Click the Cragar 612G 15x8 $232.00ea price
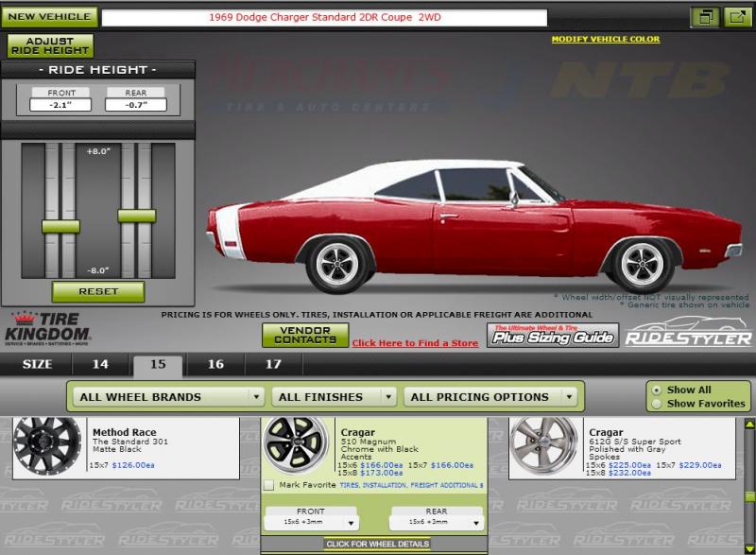Image resolution: width=756 pixels, height=555 pixels. (629, 473)
